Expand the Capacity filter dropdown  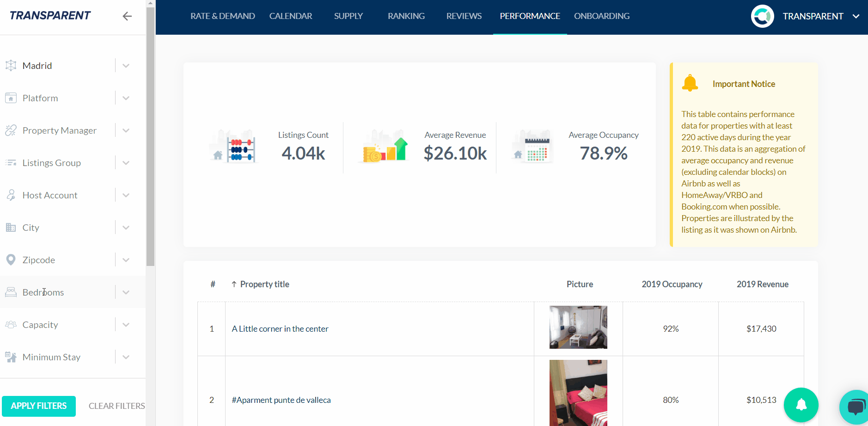126,325
